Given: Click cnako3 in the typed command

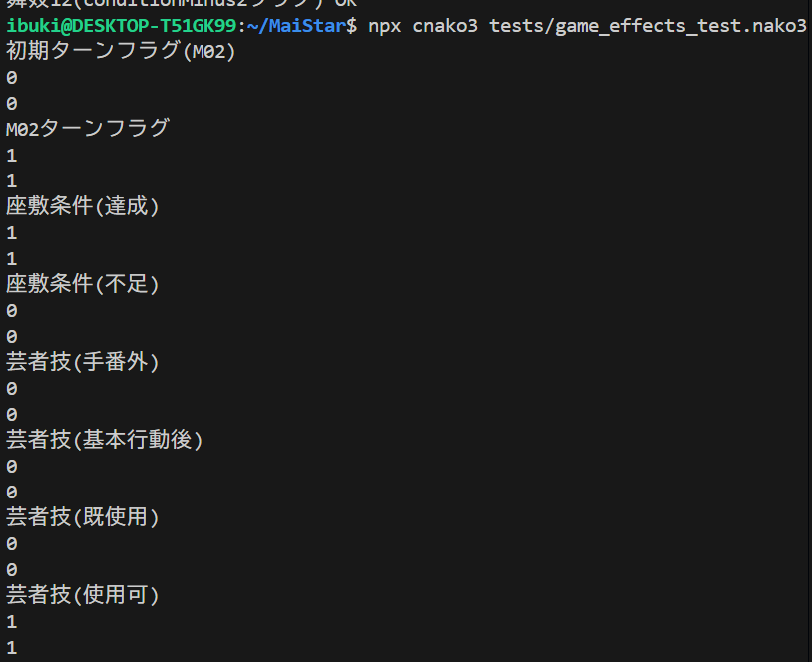Looking at the screenshot, I should [445, 26].
